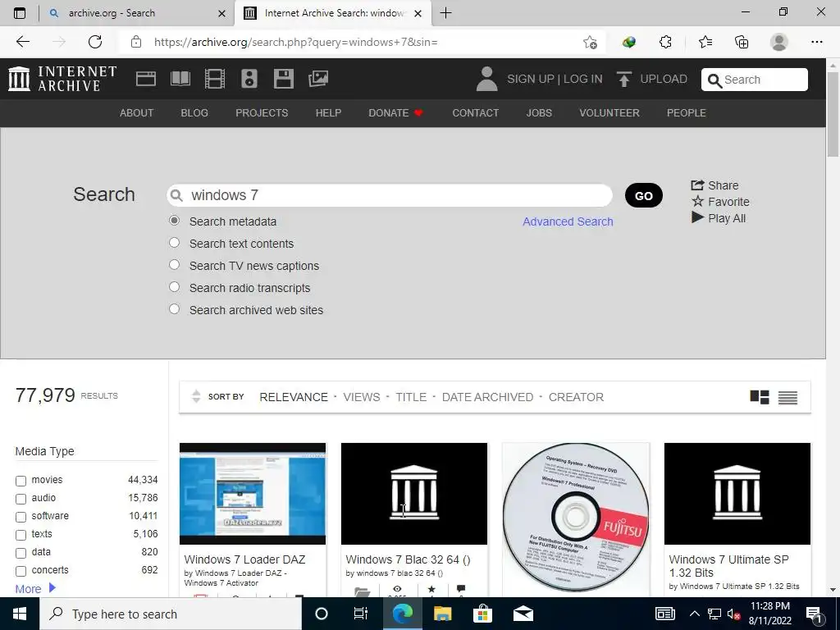Screen dimensions: 840x630
Task: Open Task View on taskbar
Action: coord(361,614)
